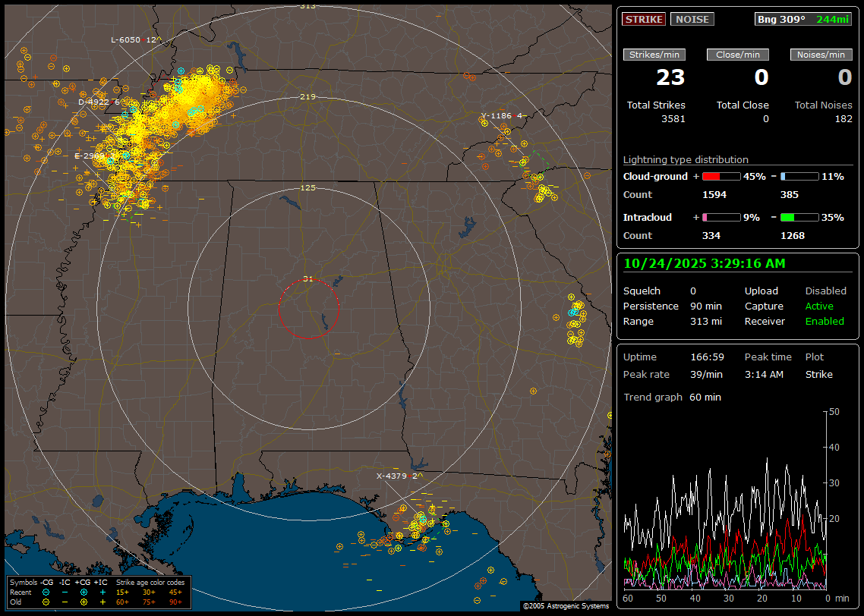Click the date and time display
The height and width of the screenshot is (616, 864).
click(x=705, y=264)
